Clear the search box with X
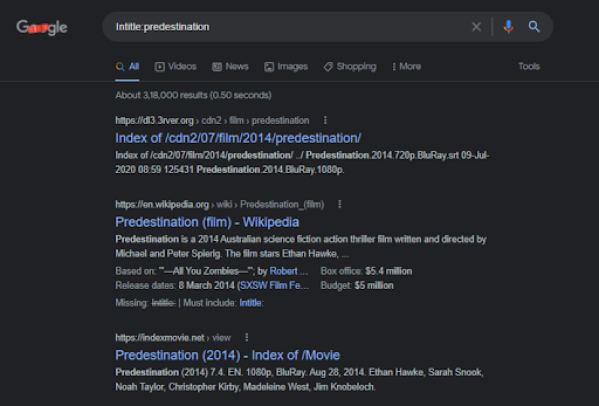The image size is (599, 406). pos(476,27)
